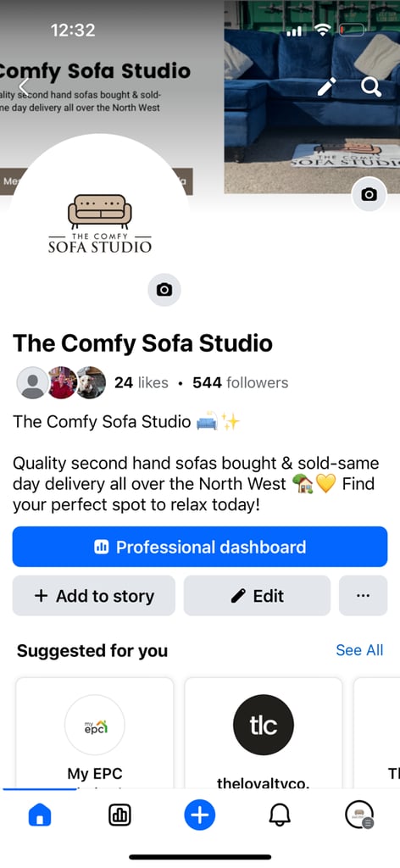View the 24 likes list
400x868 pixels.
pos(141,382)
